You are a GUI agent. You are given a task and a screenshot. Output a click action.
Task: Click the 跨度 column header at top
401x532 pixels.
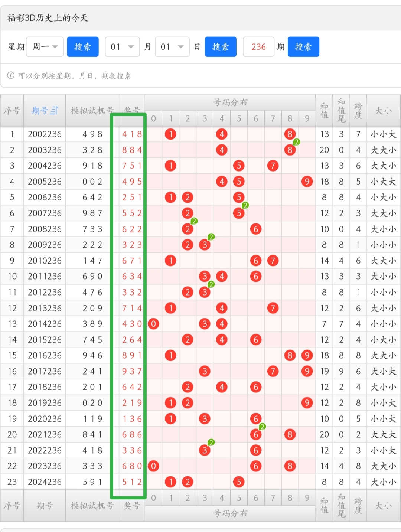pyautogui.click(x=358, y=111)
